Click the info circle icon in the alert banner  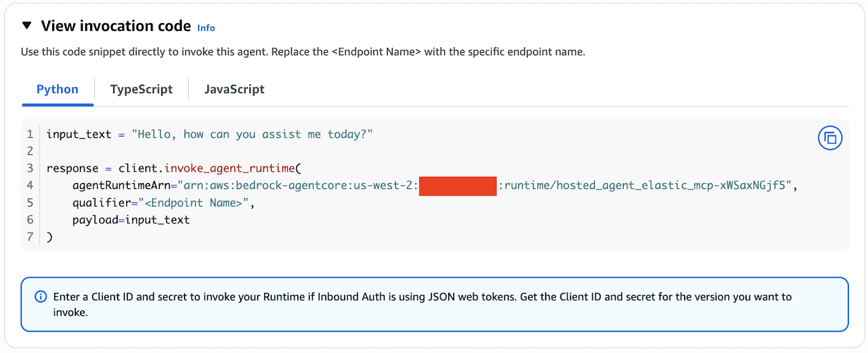click(x=41, y=297)
